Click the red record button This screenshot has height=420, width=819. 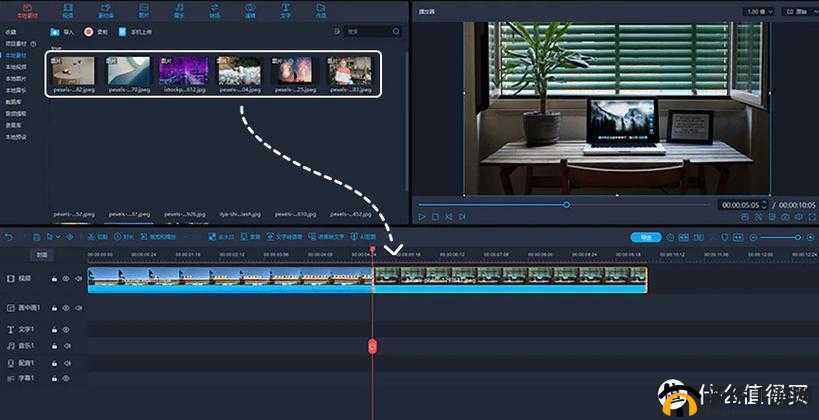click(89, 32)
